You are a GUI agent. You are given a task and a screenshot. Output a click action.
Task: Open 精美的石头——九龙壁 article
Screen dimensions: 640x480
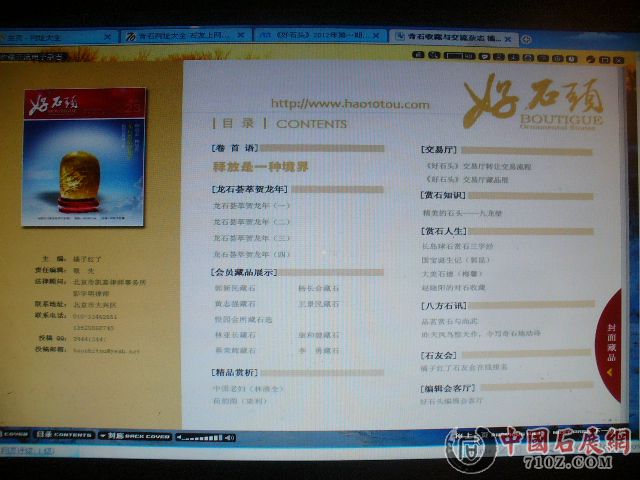pyautogui.click(x=464, y=212)
